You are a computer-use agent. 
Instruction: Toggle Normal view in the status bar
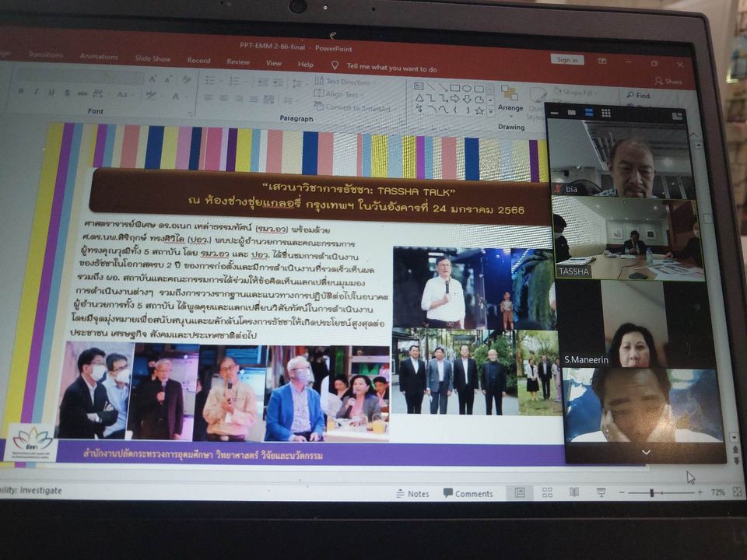520,492
